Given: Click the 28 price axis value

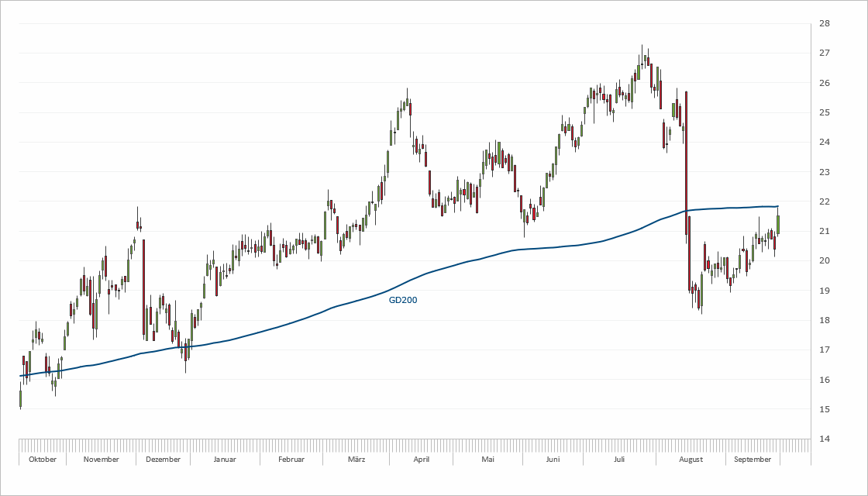Looking at the screenshot, I should pyautogui.click(x=825, y=24).
